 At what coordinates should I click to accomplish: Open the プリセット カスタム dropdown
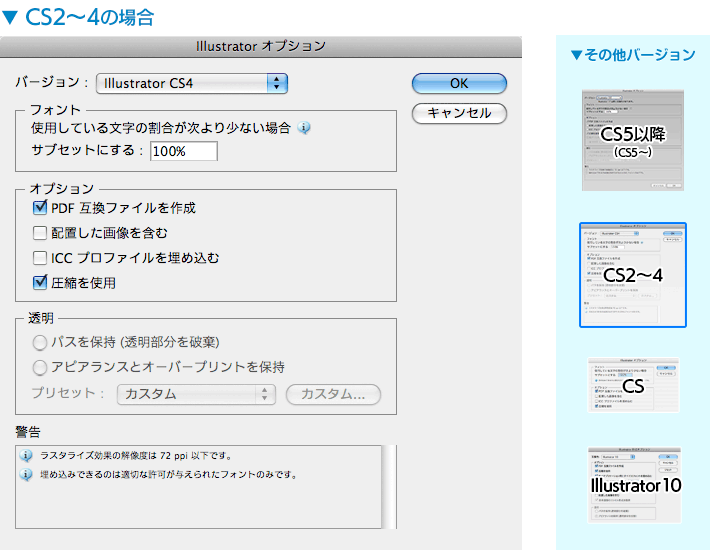tap(193, 394)
